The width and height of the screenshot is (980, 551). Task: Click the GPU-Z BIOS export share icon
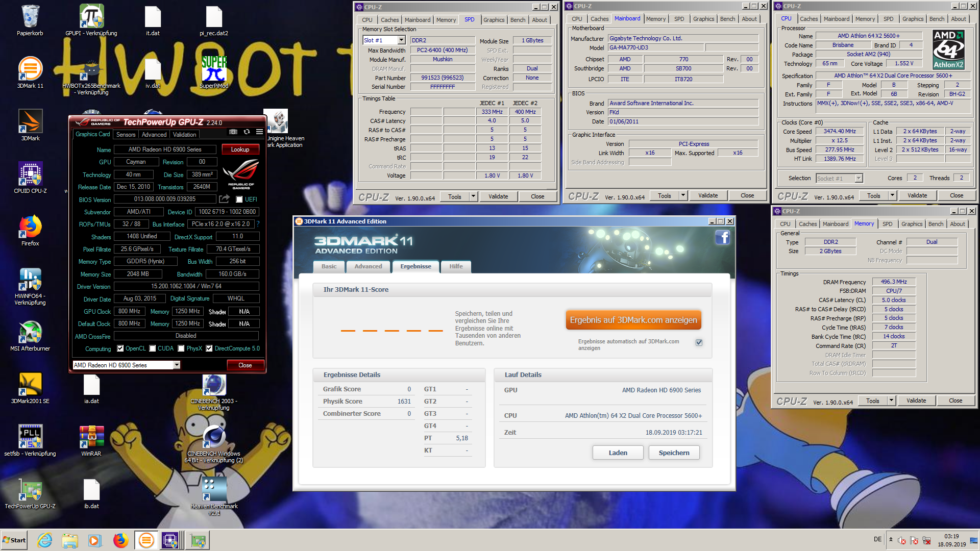(x=224, y=199)
